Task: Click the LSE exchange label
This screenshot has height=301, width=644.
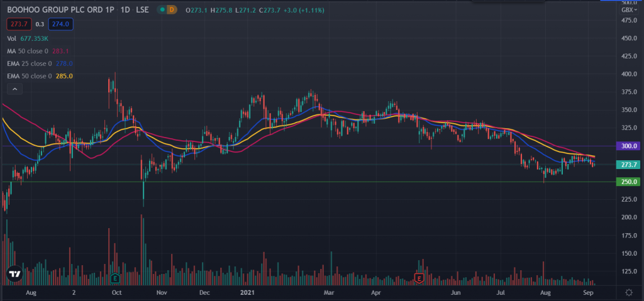Action: tap(143, 10)
